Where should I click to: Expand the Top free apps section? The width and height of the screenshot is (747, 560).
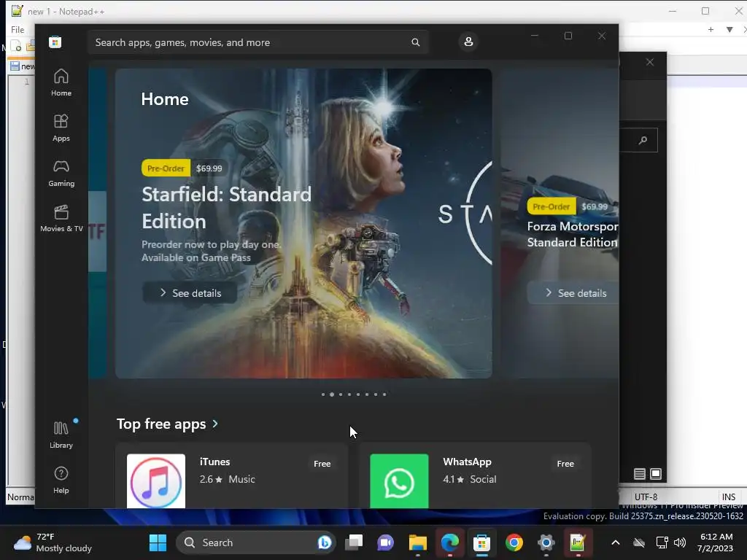[167, 424]
